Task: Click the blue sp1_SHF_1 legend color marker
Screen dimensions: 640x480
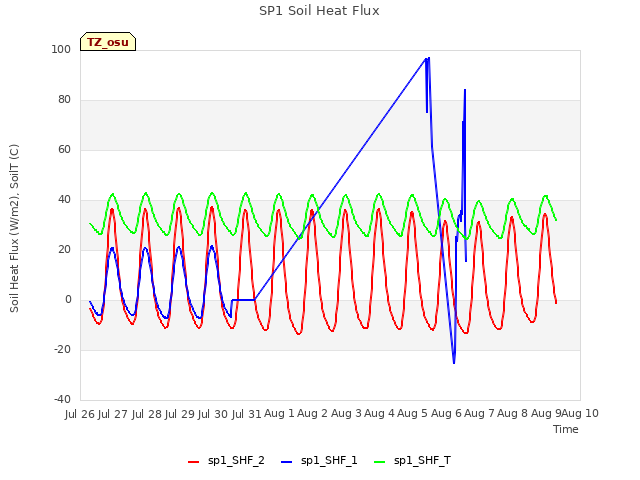Action: coord(287,462)
